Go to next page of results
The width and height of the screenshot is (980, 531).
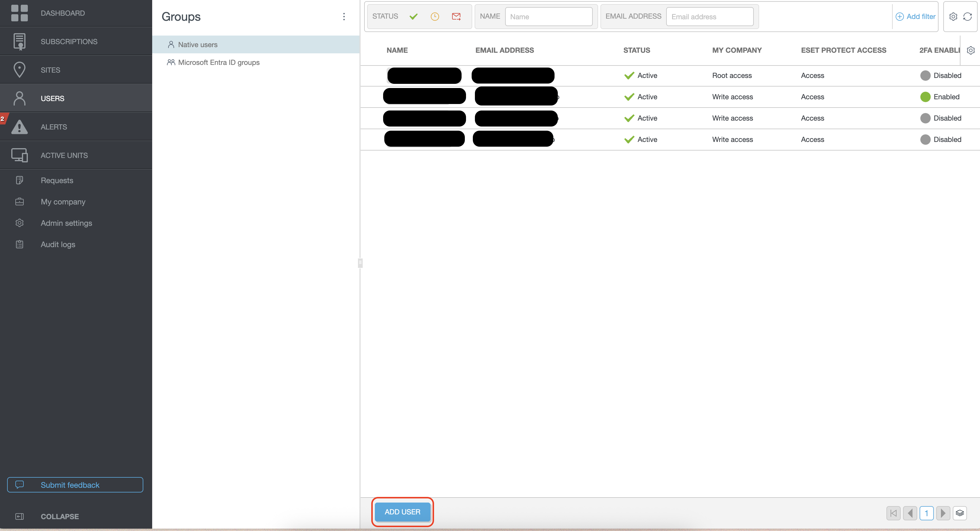click(943, 513)
